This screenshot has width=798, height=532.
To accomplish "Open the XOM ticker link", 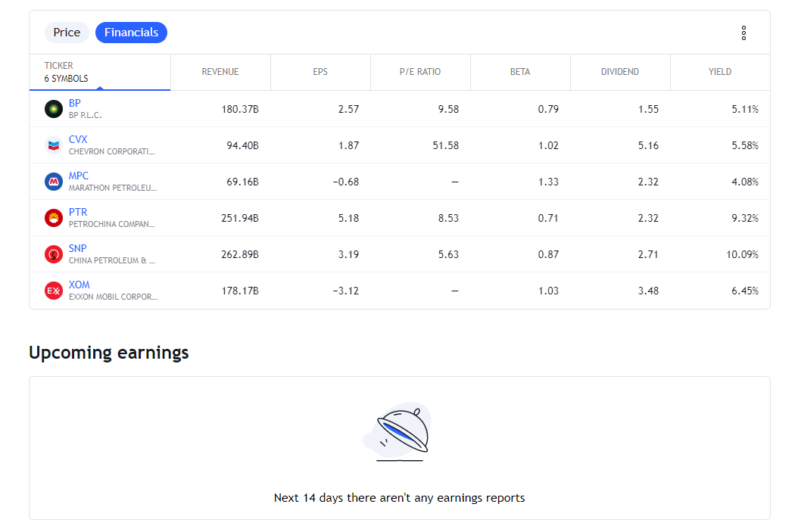I will [x=79, y=285].
